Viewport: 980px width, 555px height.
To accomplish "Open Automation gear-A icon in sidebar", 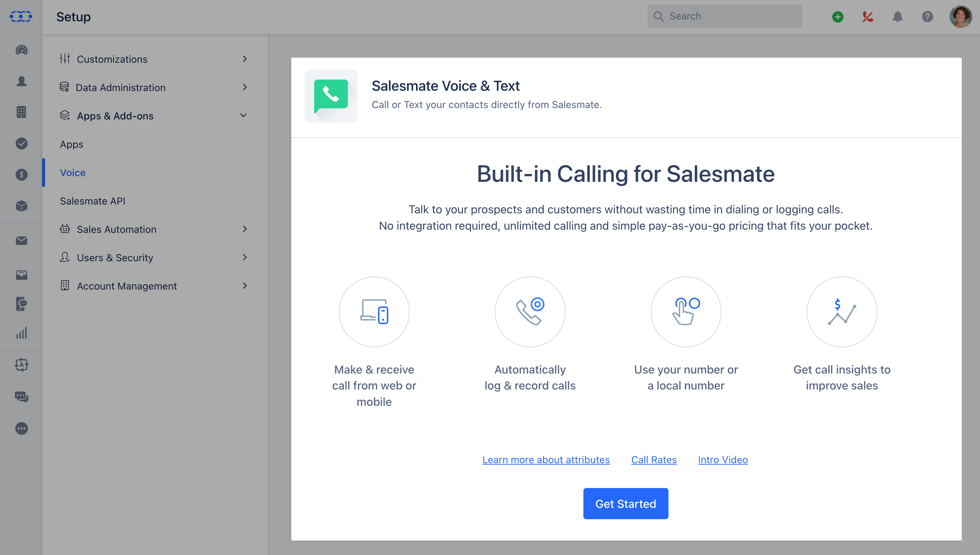I will pyautogui.click(x=21, y=365).
